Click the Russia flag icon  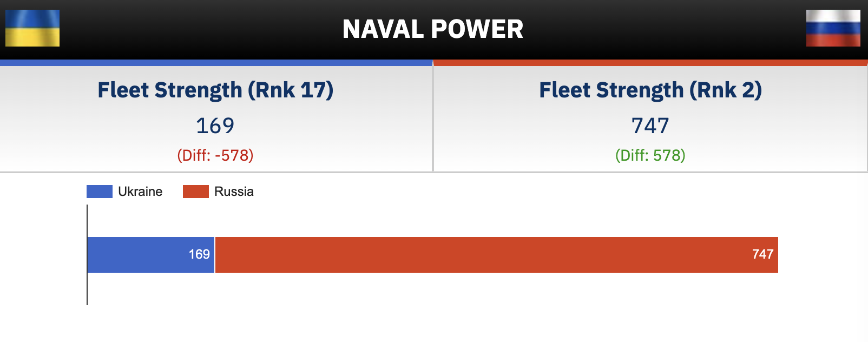coord(833,28)
